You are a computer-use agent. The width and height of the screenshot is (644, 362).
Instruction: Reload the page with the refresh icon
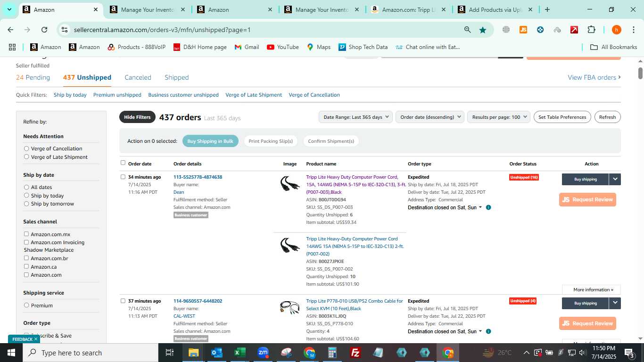(x=44, y=30)
